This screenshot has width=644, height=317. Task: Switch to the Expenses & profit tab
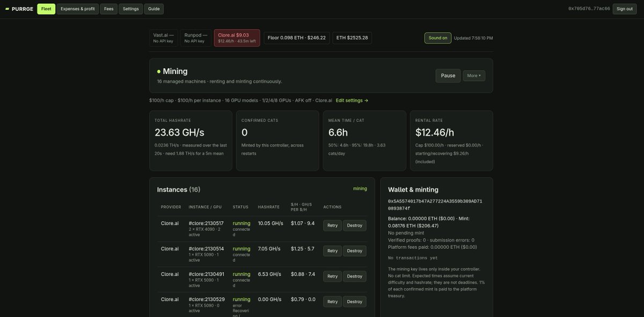coord(78,9)
